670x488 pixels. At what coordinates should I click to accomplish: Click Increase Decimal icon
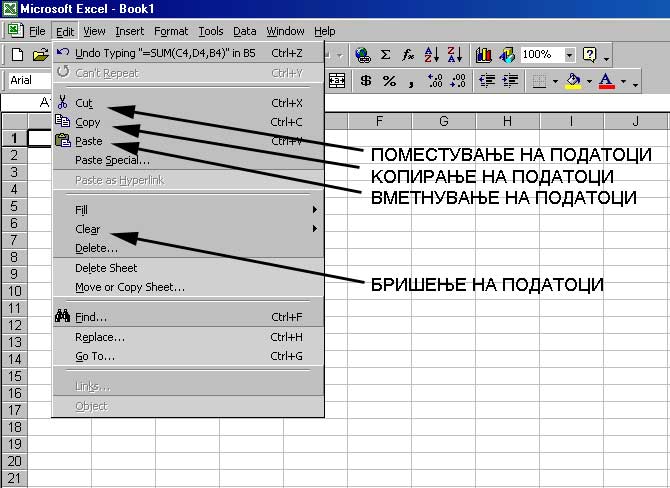coord(435,80)
